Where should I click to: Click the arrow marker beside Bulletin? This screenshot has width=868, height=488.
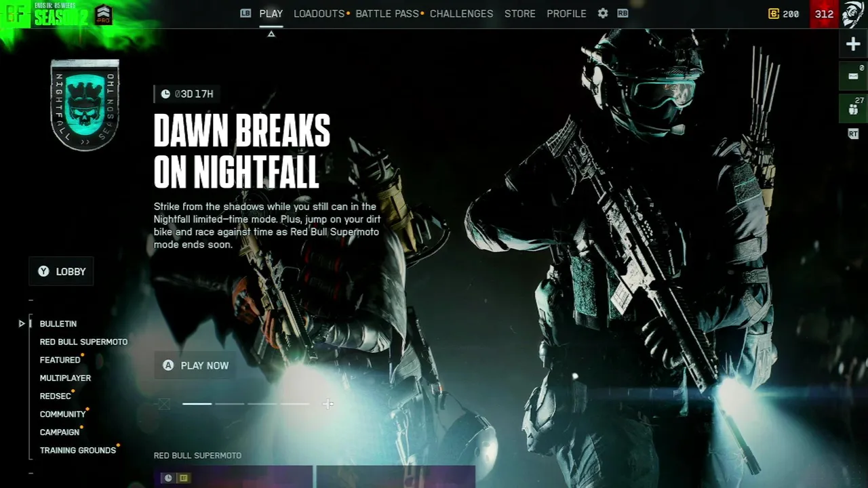[22, 324]
